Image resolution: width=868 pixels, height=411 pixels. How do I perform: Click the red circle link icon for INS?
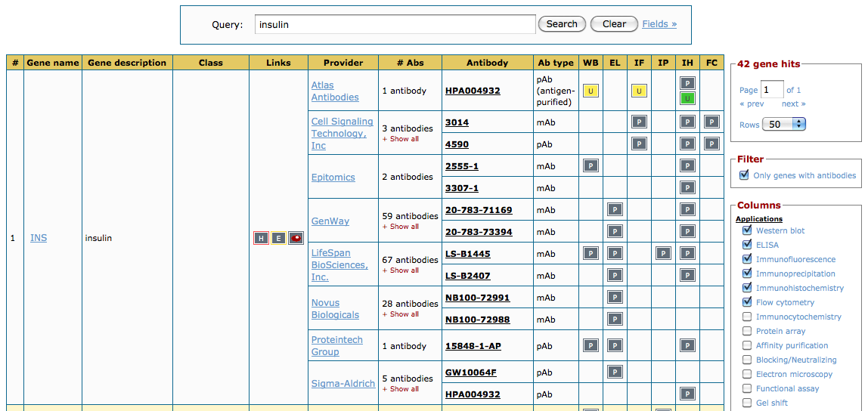point(296,238)
